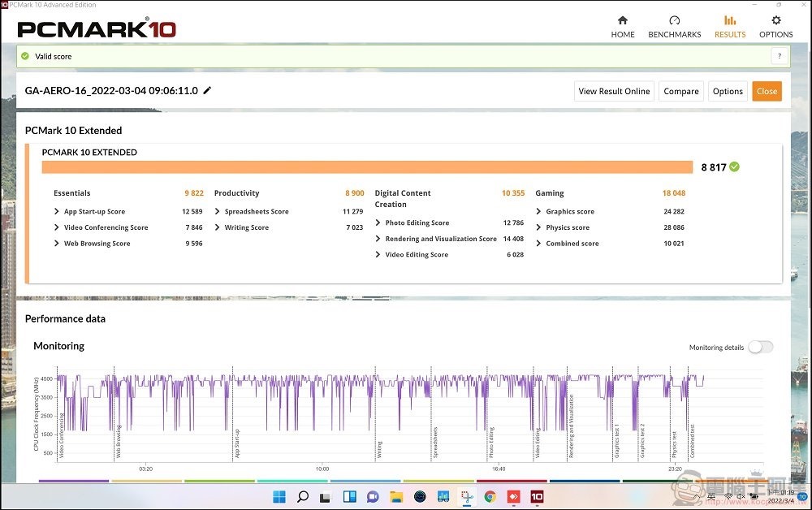Screen dimensions: 812x510
Task: Open taskbar Search
Action: (303, 497)
